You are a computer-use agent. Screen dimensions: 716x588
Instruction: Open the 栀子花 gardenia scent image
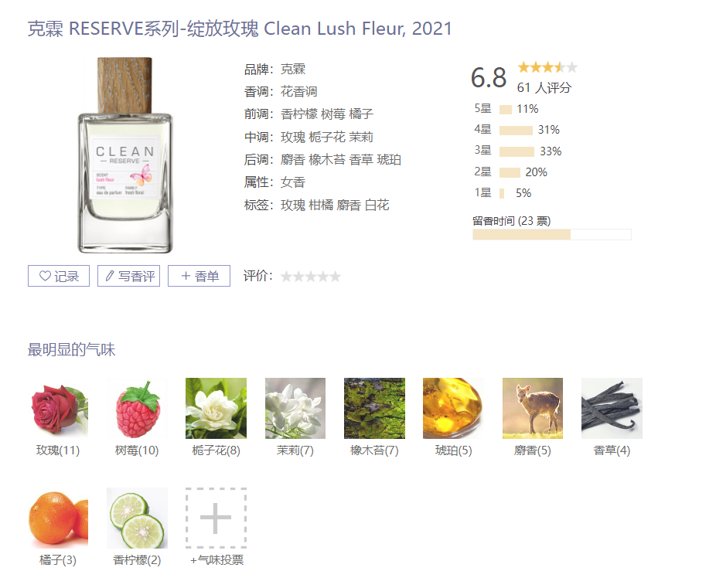[216, 408]
